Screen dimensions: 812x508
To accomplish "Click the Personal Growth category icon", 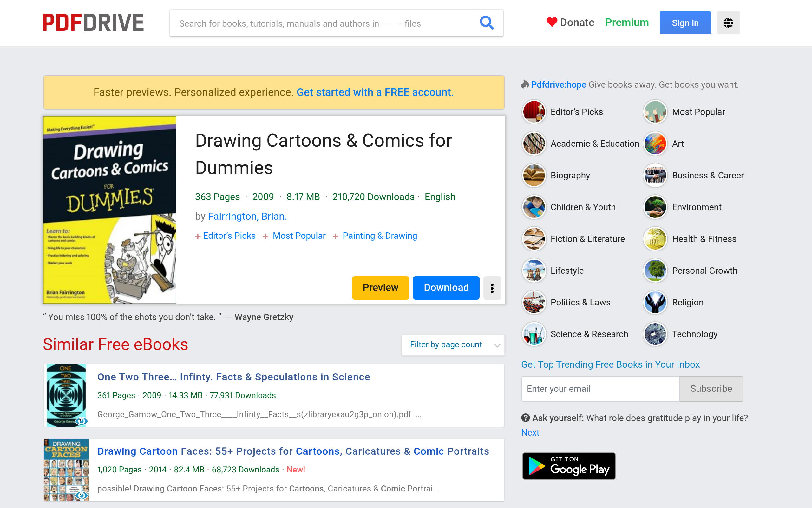I will (655, 271).
